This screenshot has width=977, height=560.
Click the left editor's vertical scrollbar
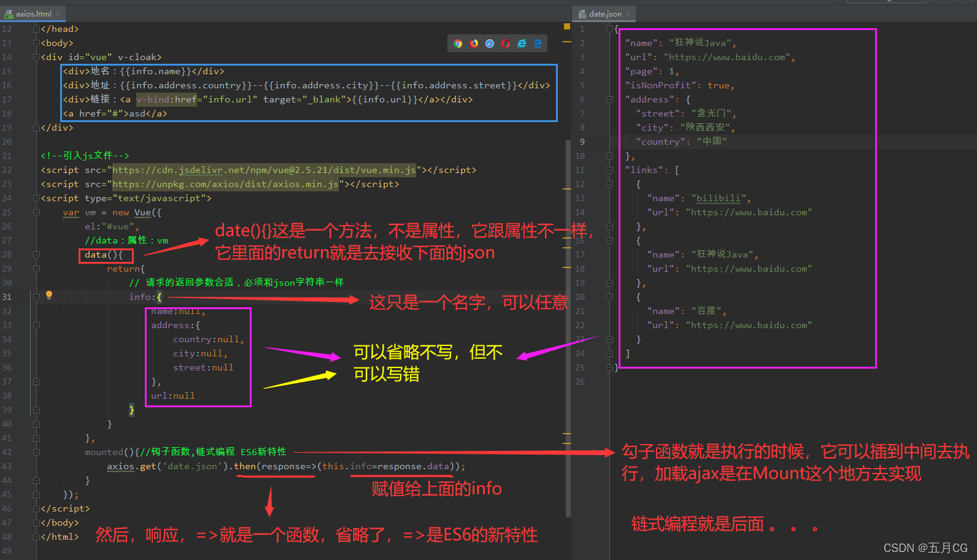[568, 328]
